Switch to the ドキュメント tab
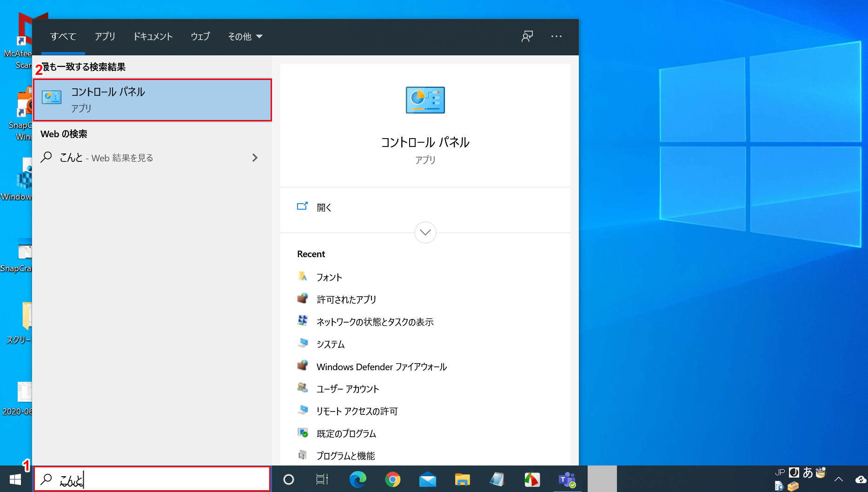The height and width of the screenshot is (492, 868). 153,36
